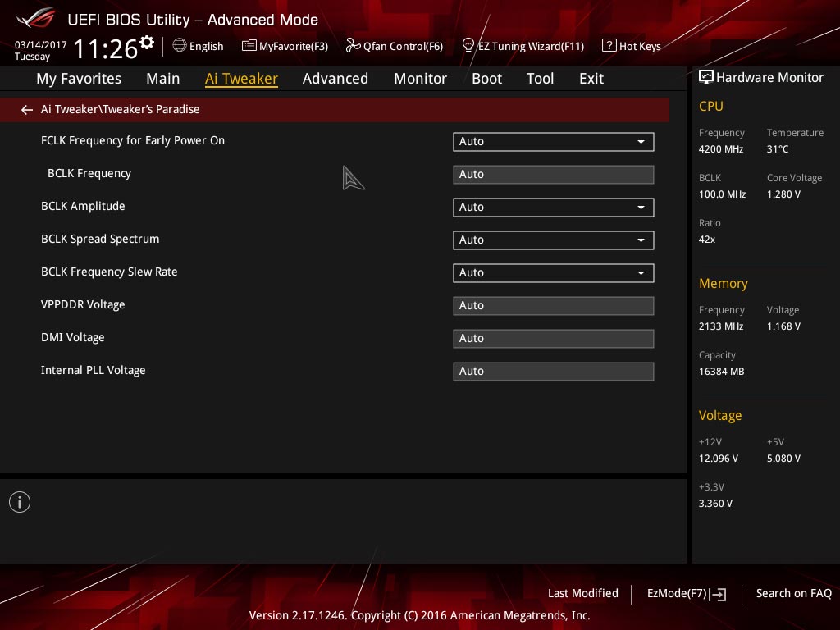Click the Ai Tweaker\Tweaker's Paradise breadcrumb
The image size is (840, 630).
[x=120, y=109]
